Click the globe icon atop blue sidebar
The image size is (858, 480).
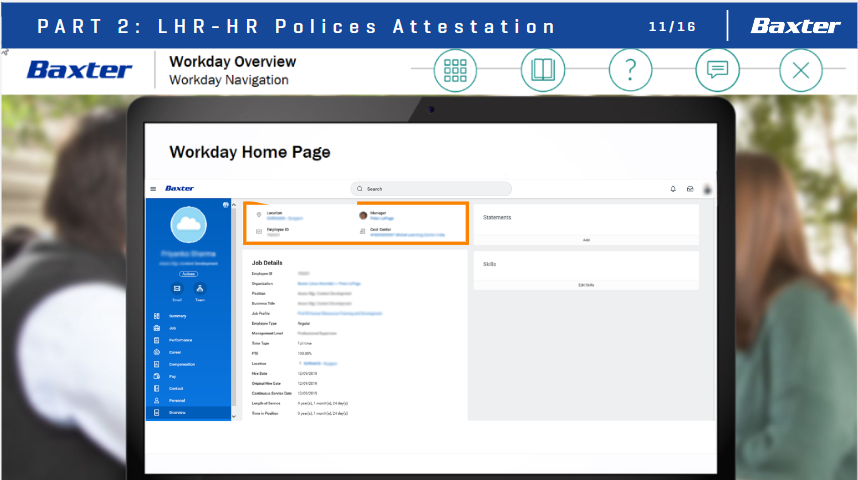(225, 205)
